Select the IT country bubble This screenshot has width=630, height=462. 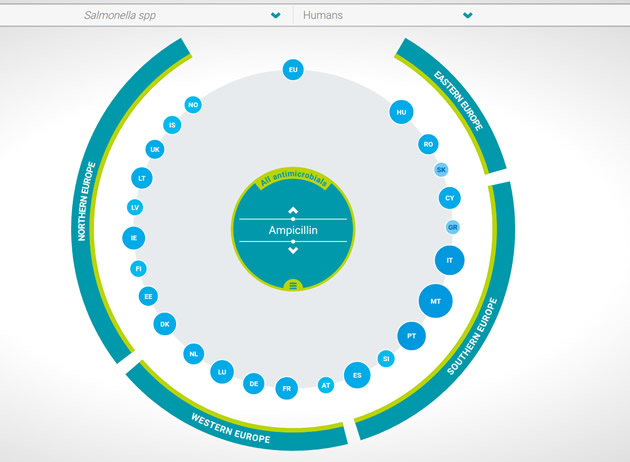click(x=450, y=260)
